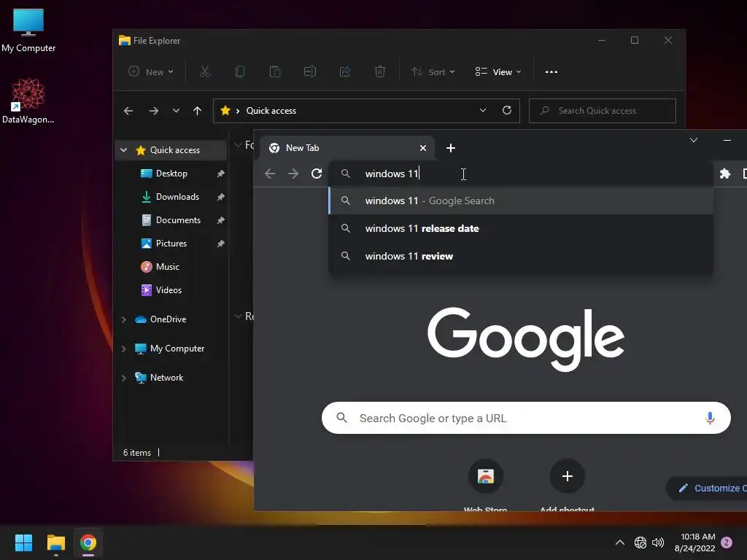The width and height of the screenshot is (747, 560).
Task: Unpin Downloads using its pin icon
Action: (x=220, y=197)
